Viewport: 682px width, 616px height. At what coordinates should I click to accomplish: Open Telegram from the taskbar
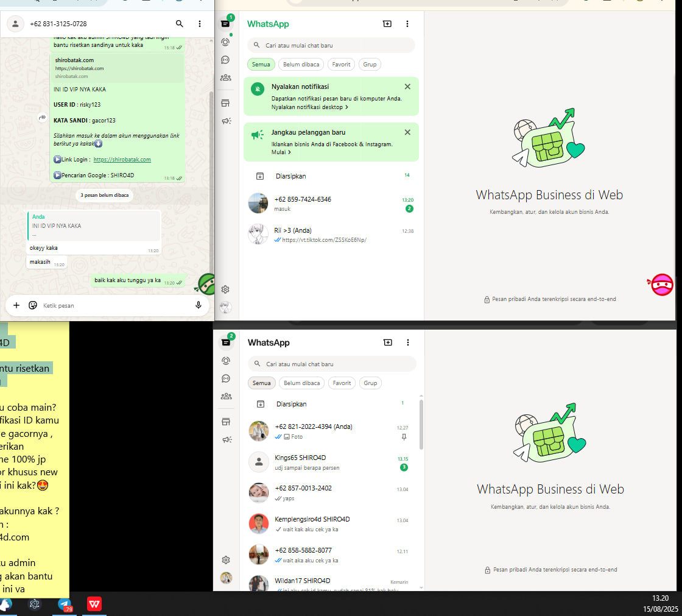(65, 604)
